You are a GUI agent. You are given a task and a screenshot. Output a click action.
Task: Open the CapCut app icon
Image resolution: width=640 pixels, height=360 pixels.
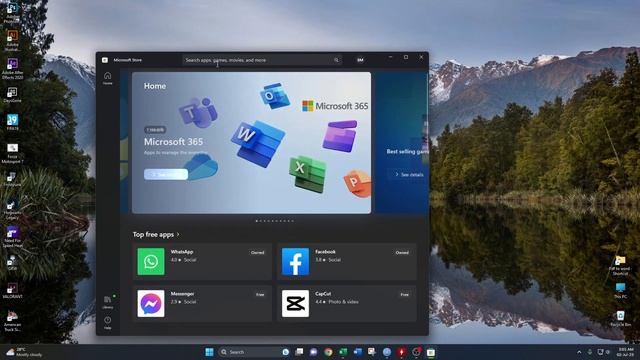[296, 304]
